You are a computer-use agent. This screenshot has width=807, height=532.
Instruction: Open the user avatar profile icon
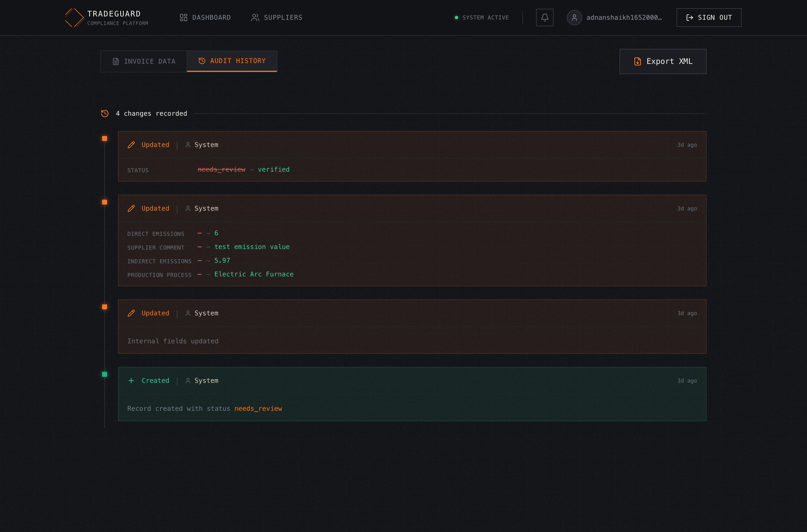click(x=574, y=17)
